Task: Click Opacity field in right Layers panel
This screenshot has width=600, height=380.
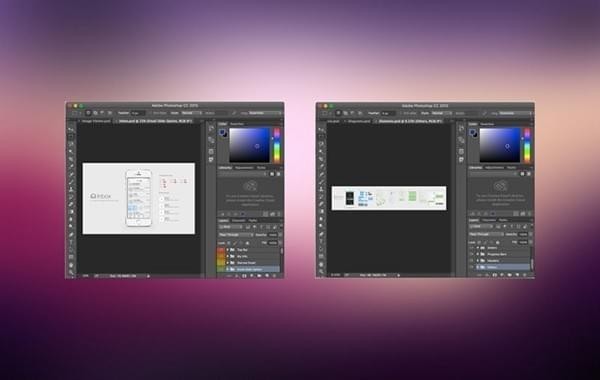Action: click(523, 234)
